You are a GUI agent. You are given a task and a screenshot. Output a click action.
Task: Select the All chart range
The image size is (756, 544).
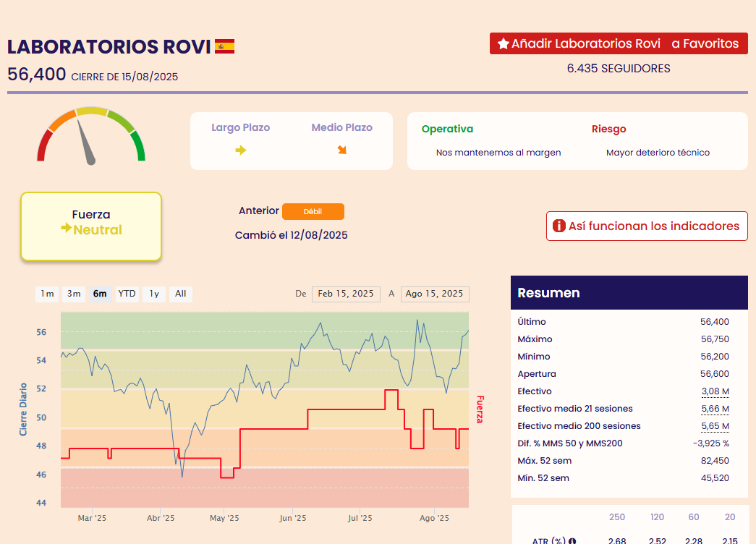tap(181, 294)
